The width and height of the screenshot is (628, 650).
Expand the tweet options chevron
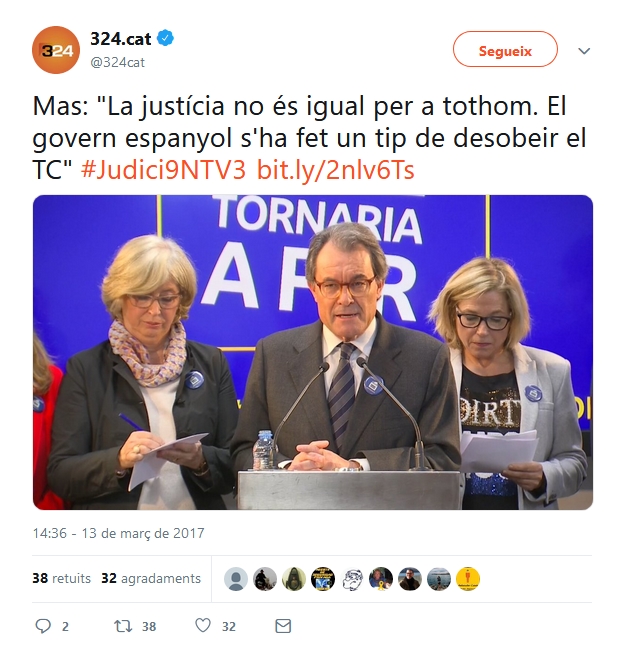click(x=584, y=51)
